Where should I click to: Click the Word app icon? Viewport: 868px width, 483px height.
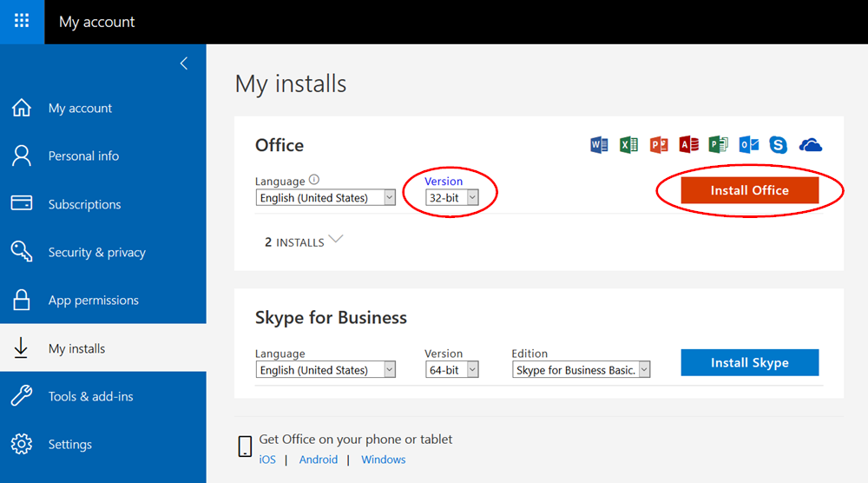coord(599,144)
